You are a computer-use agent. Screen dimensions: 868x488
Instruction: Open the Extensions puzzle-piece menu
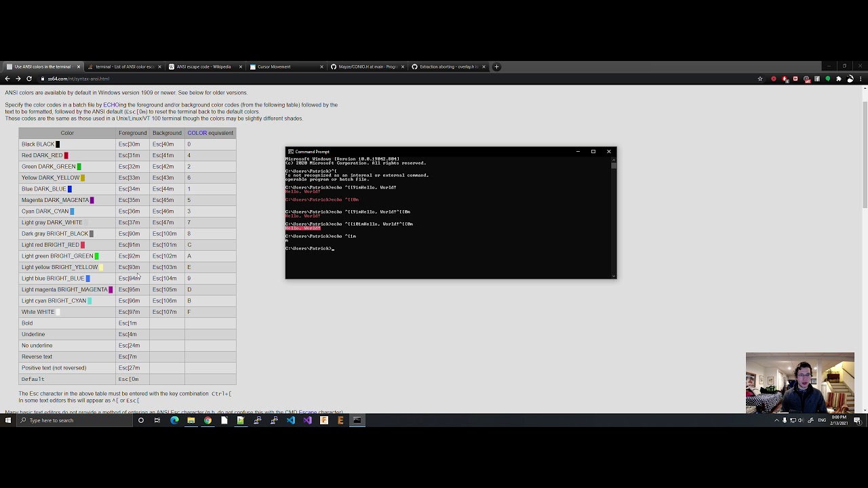click(839, 79)
